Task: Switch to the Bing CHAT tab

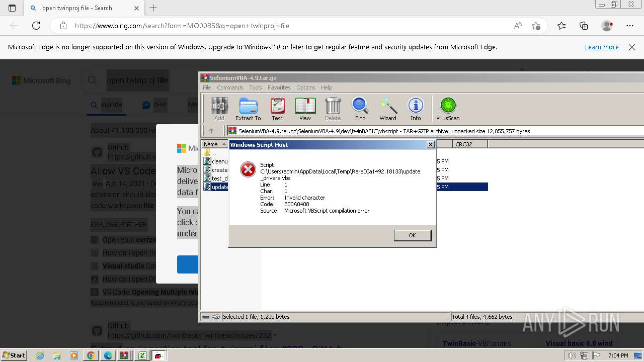Action: (154, 105)
